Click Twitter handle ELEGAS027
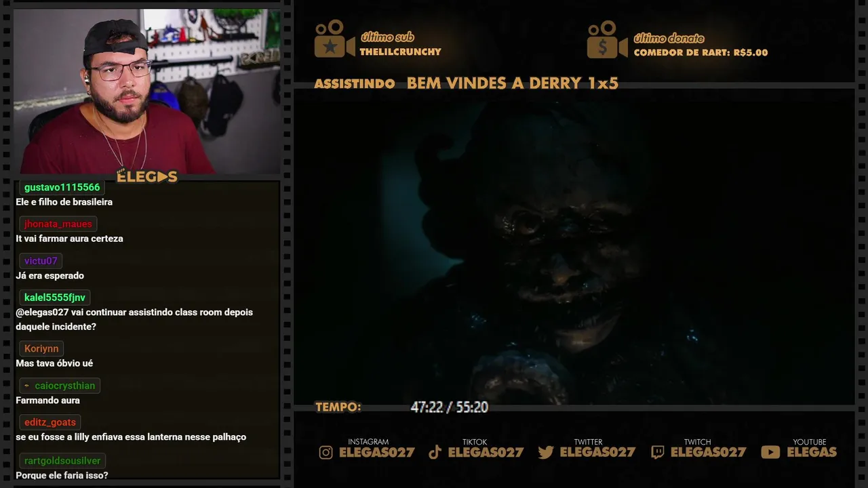Screen dimensions: 868x488 pos(597,452)
